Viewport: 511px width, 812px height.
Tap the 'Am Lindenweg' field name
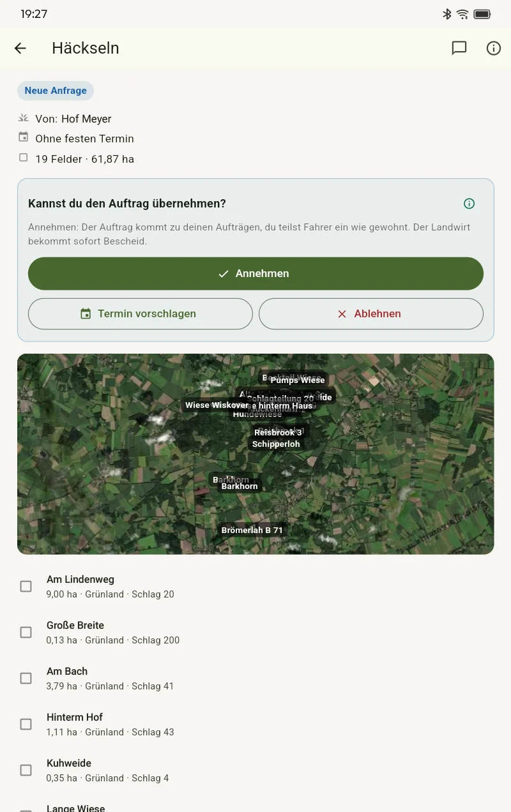coord(80,579)
